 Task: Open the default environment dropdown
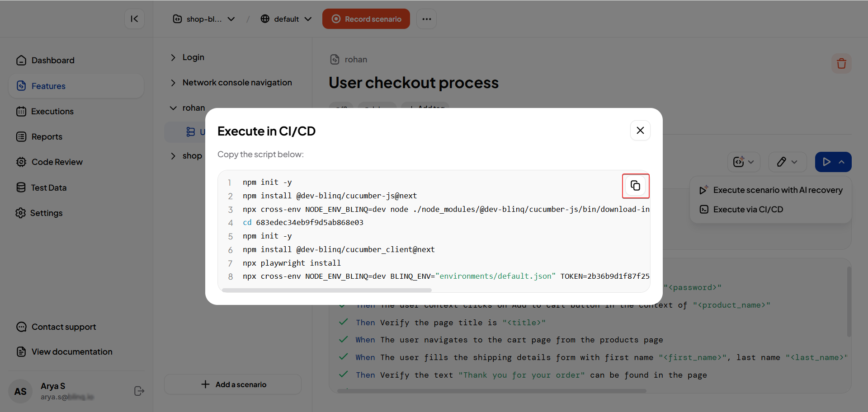286,19
